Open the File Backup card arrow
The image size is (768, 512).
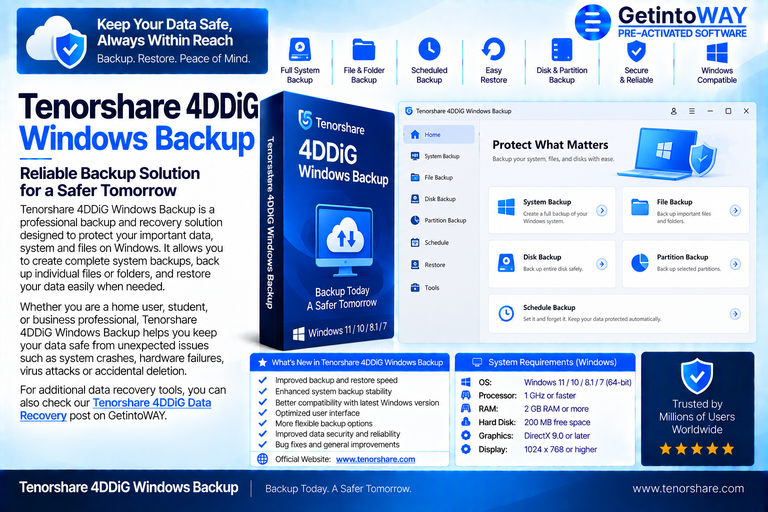coord(735,211)
